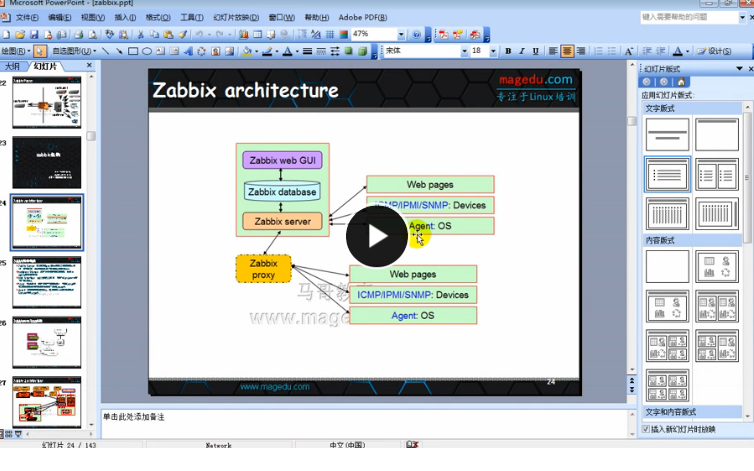Toggle Center alignment

click(x=567, y=51)
